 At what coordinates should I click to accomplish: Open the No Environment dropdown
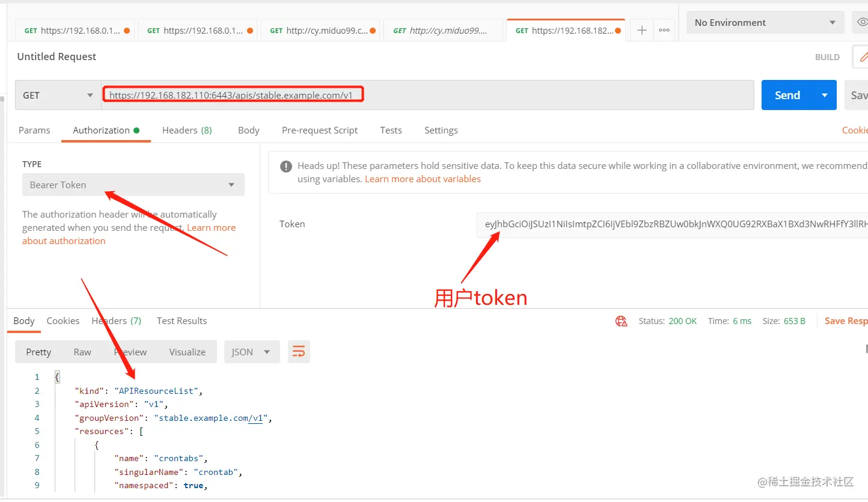point(765,22)
